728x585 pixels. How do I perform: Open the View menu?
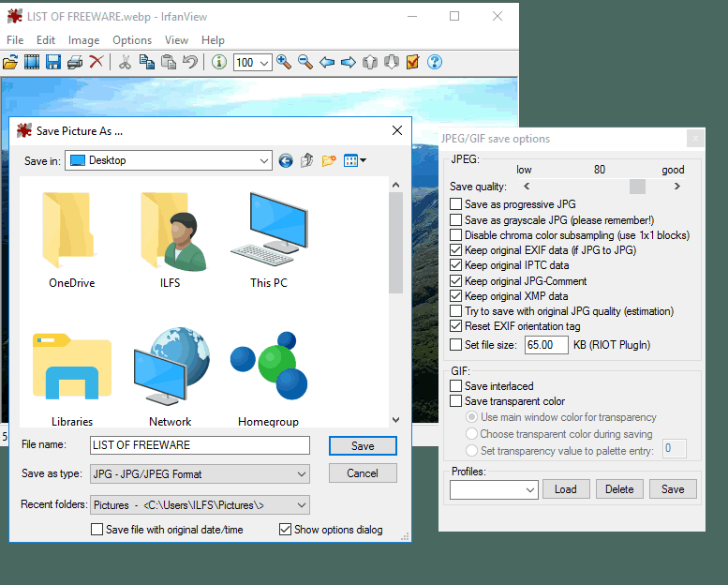pyautogui.click(x=176, y=40)
